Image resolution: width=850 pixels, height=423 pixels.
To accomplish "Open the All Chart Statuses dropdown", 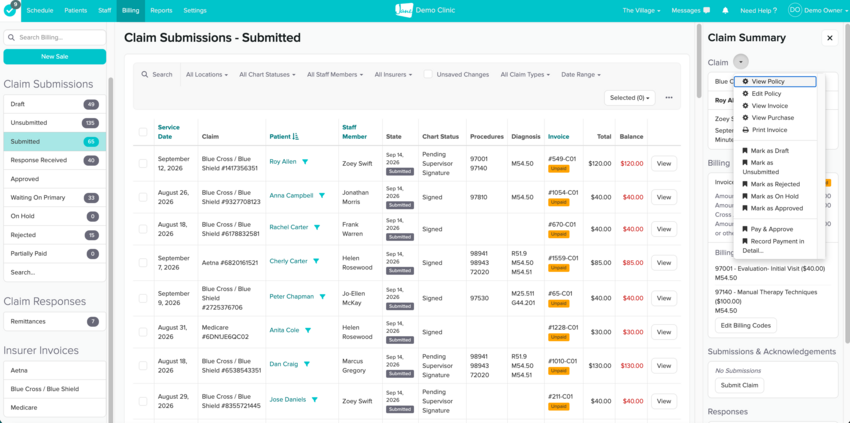I will point(267,74).
